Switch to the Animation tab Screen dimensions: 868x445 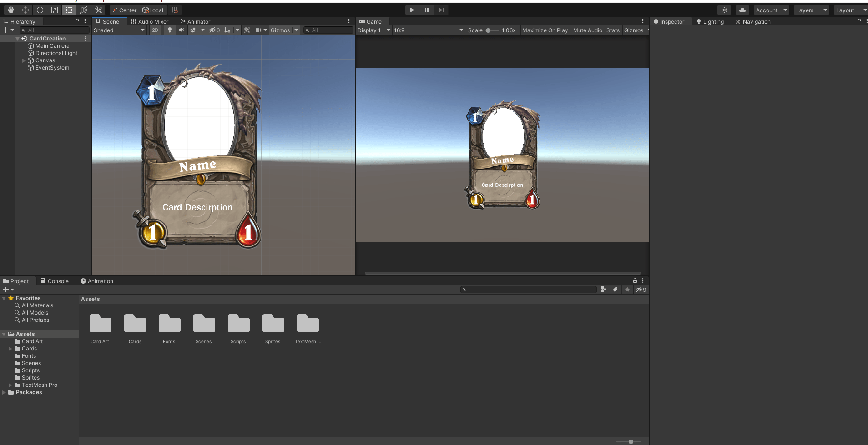click(x=97, y=281)
